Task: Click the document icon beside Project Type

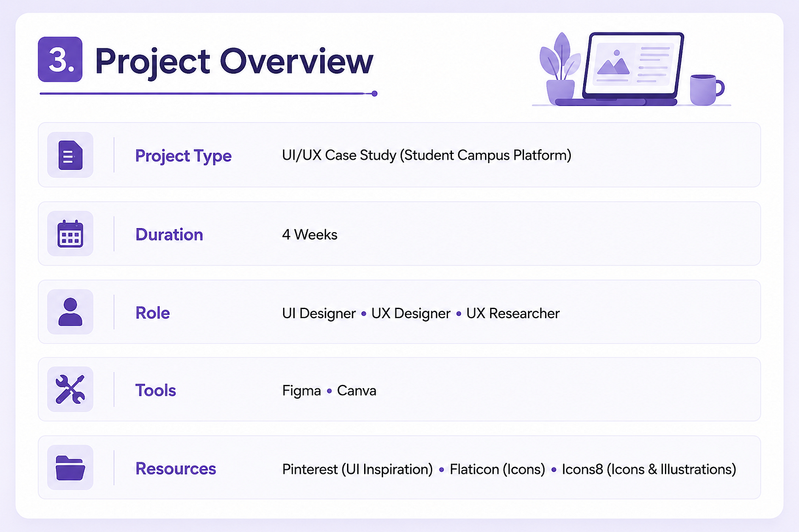Action: (x=70, y=155)
